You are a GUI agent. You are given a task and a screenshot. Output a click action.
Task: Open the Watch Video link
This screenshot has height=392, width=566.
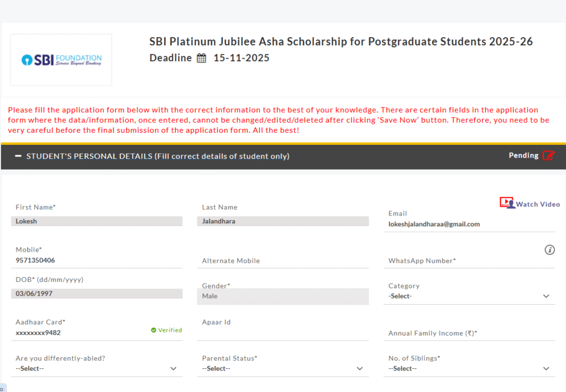click(x=538, y=205)
